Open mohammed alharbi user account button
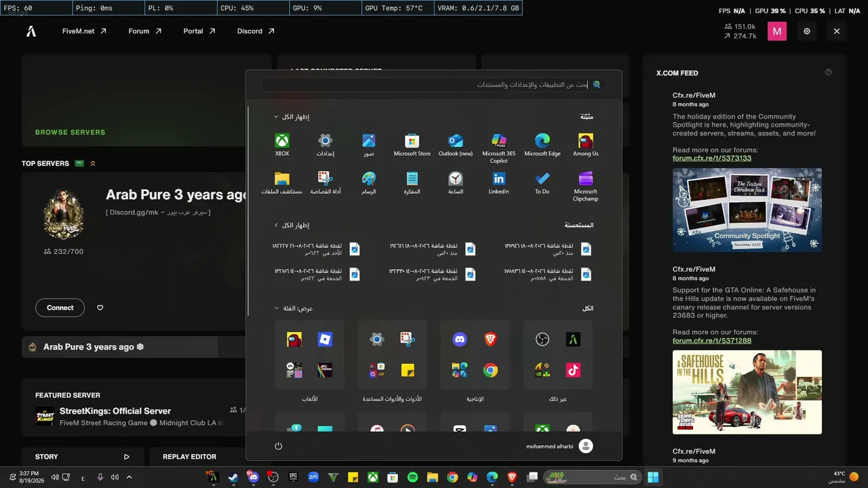 click(559, 446)
